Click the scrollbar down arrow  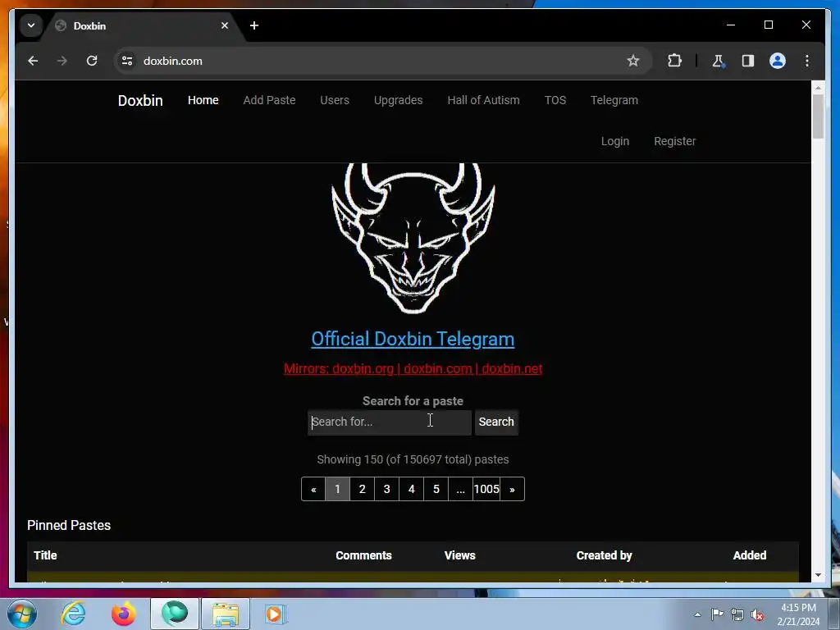pos(818,575)
